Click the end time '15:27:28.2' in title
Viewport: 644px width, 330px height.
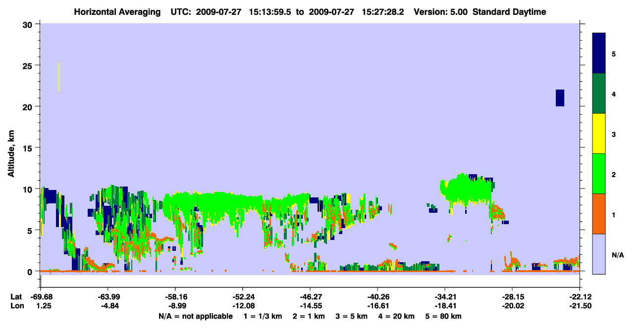tap(384, 12)
